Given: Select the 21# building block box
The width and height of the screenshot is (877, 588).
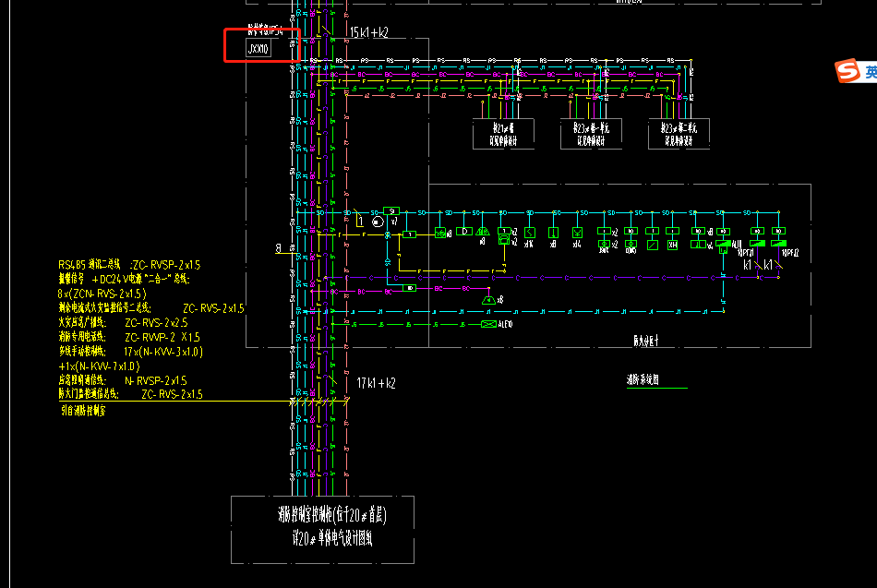Looking at the screenshot, I should (503, 134).
